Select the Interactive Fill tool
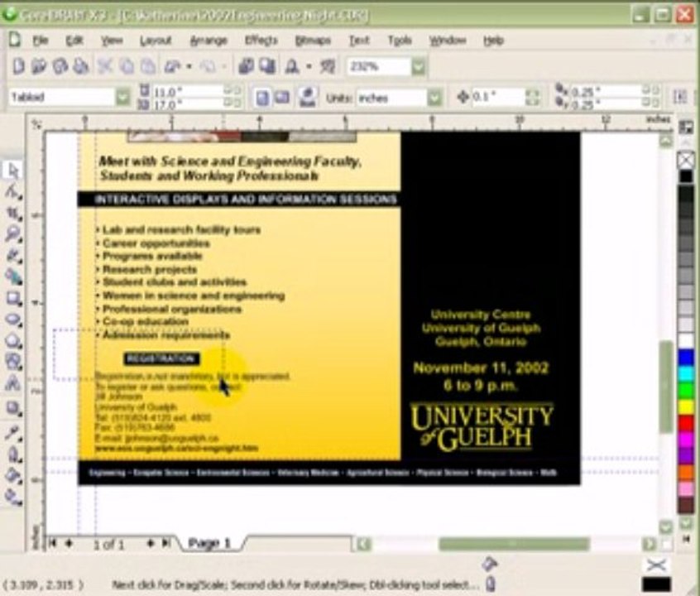The width and height of the screenshot is (700, 596). click(x=12, y=497)
